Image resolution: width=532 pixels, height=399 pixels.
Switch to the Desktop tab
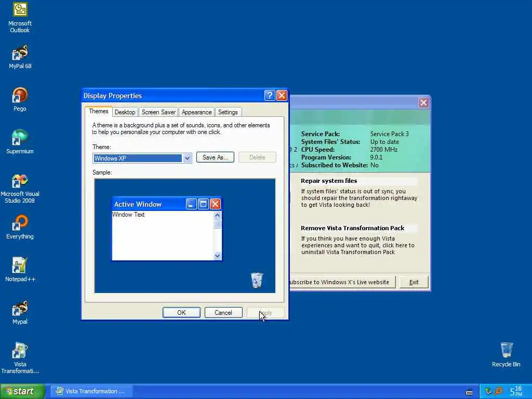(x=125, y=112)
